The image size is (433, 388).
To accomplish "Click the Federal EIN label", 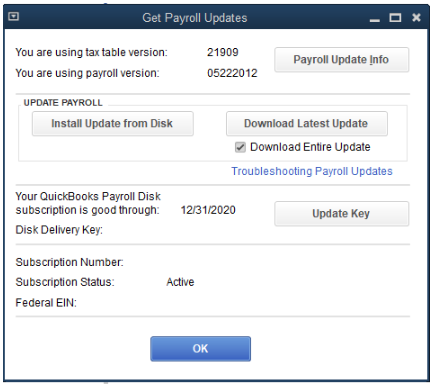I will (x=46, y=303).
